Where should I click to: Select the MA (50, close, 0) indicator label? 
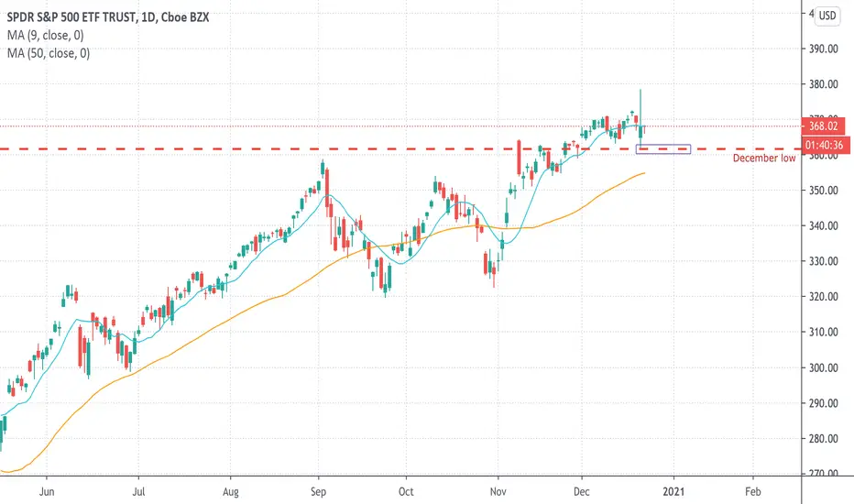point(49,53)
